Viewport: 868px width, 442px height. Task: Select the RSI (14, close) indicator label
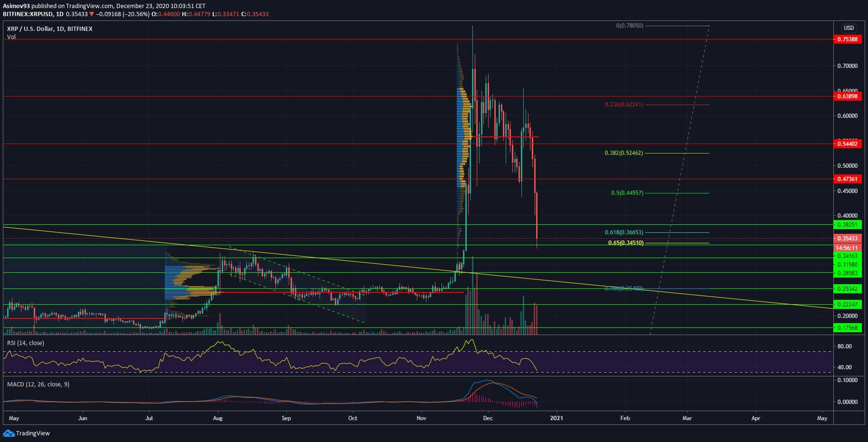tap(25, 343)
